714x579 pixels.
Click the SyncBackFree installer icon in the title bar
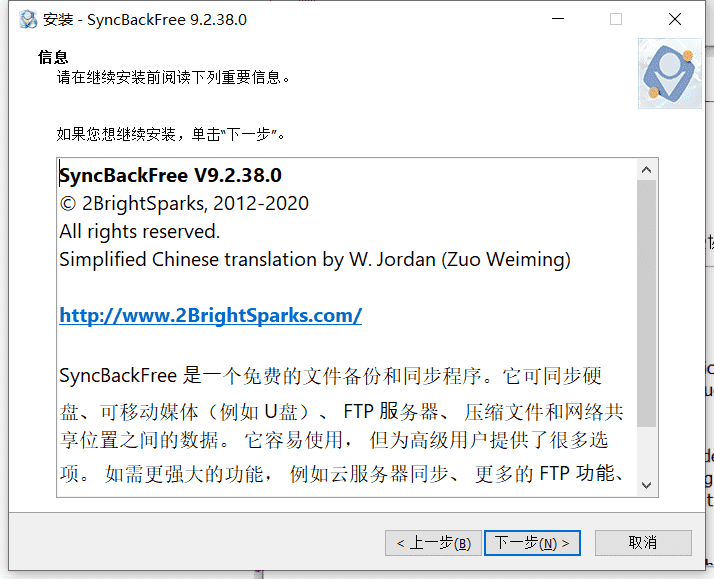(28, 20)
